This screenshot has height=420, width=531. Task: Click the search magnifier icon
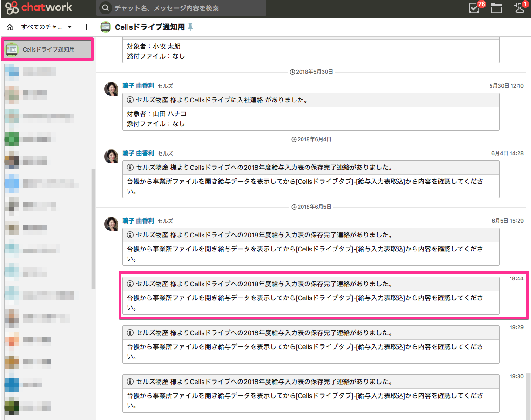[x=106, y=8]
